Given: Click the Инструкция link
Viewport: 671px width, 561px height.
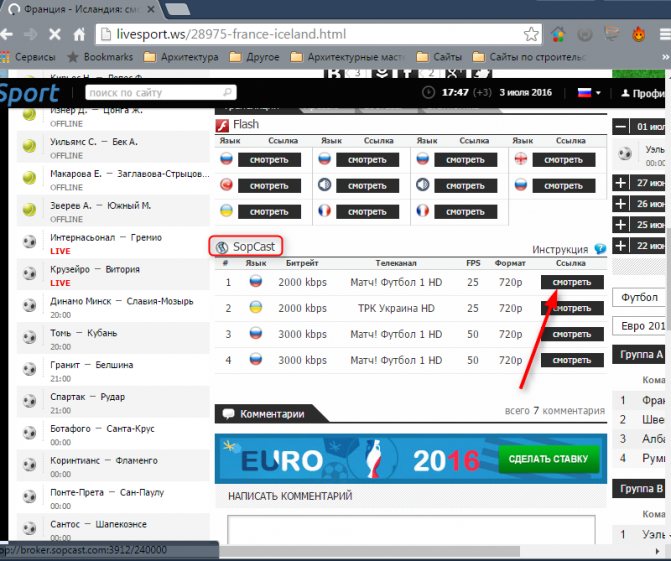Looking at the screenshot, I should [560, 249].
